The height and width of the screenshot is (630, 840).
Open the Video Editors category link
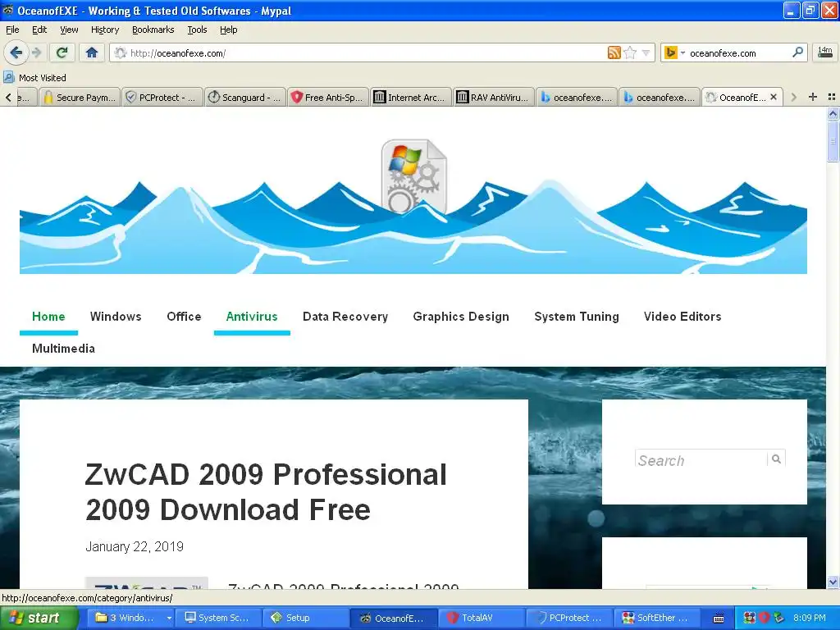682,317
